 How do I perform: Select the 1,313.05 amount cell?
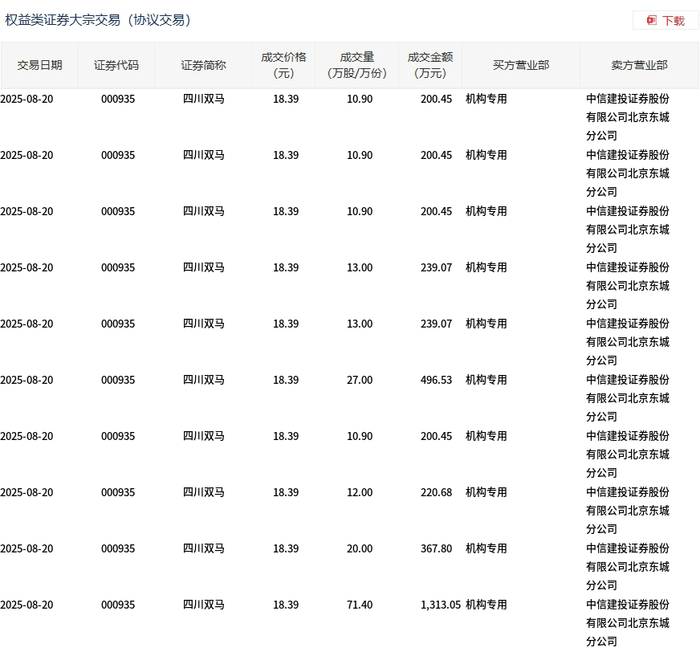click(441, 605)
